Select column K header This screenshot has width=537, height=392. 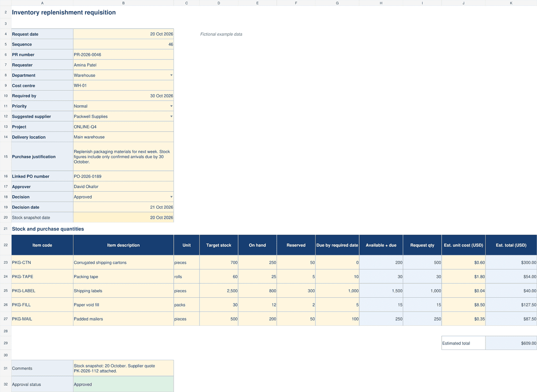(511, 3)
